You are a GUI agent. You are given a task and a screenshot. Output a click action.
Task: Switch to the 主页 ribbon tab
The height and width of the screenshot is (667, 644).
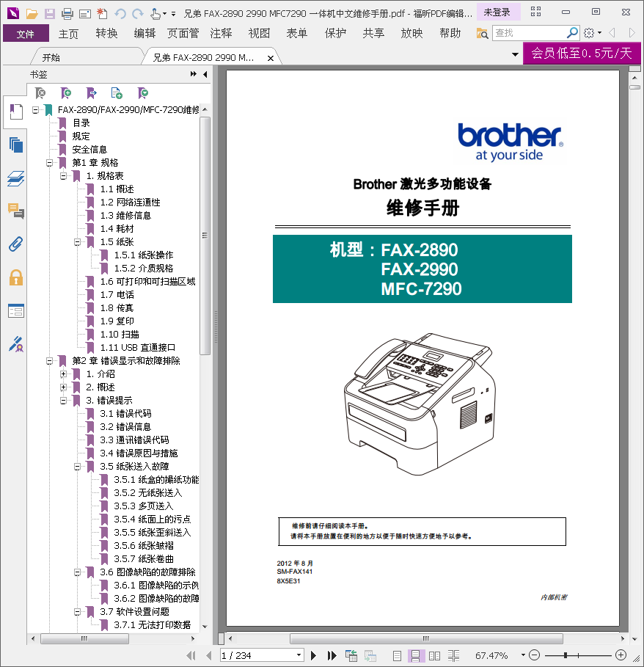[68, 33]
